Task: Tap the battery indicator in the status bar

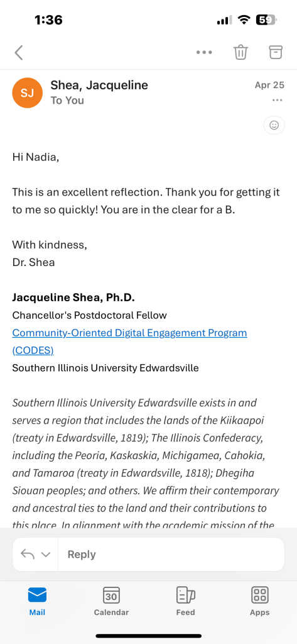Action: 267,19
